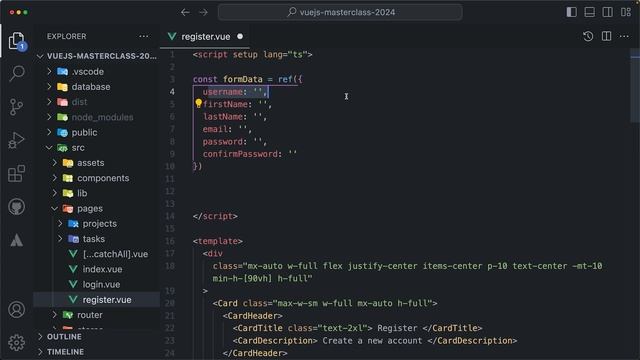Split the editor to the right
The image size is (640, 360).
click(607, 36)
